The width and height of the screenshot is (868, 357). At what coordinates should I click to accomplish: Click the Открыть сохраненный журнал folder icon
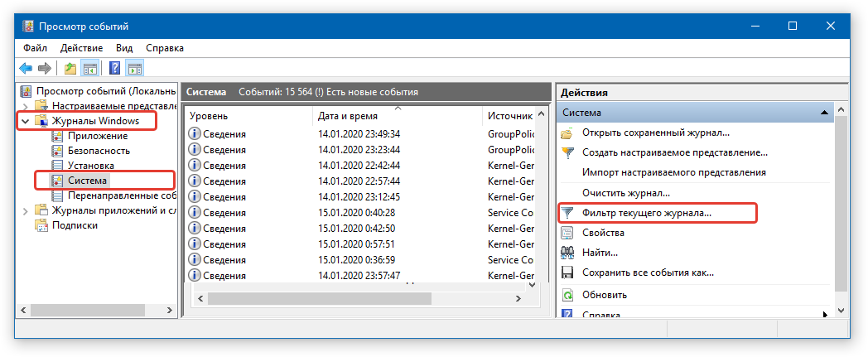567,133
